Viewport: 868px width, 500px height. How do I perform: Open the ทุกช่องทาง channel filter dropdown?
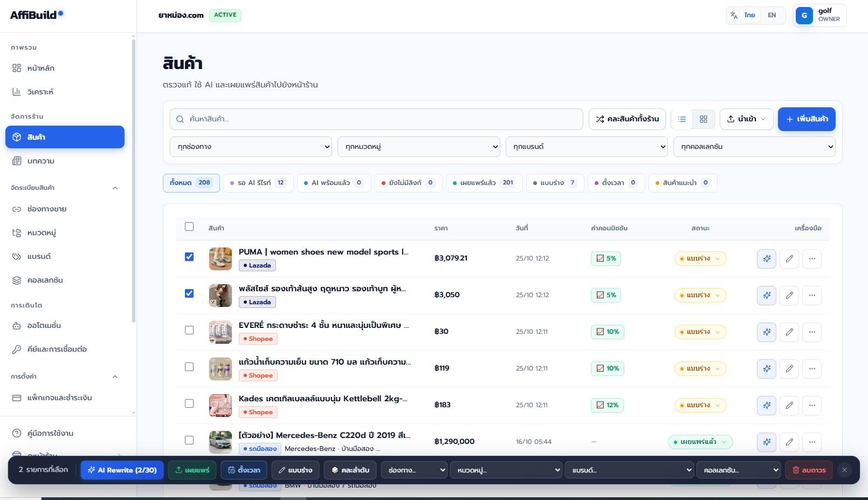[251, 147]
